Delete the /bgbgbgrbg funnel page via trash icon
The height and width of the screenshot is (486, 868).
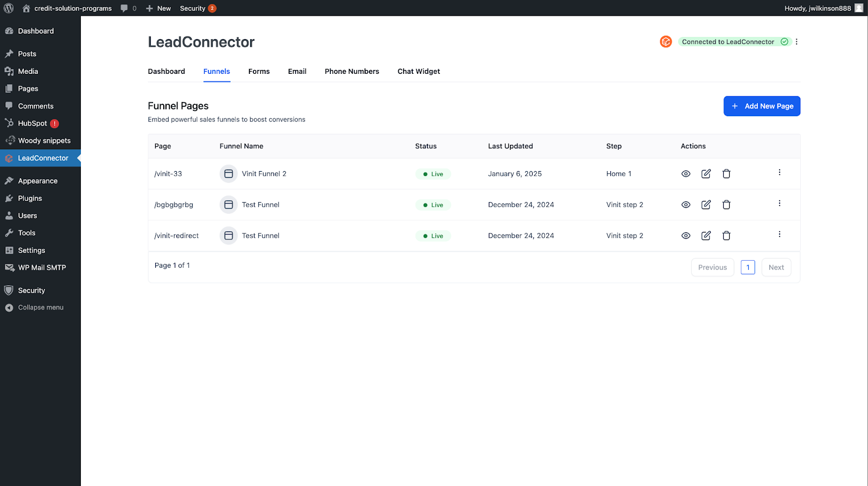[x=726, y=205]
